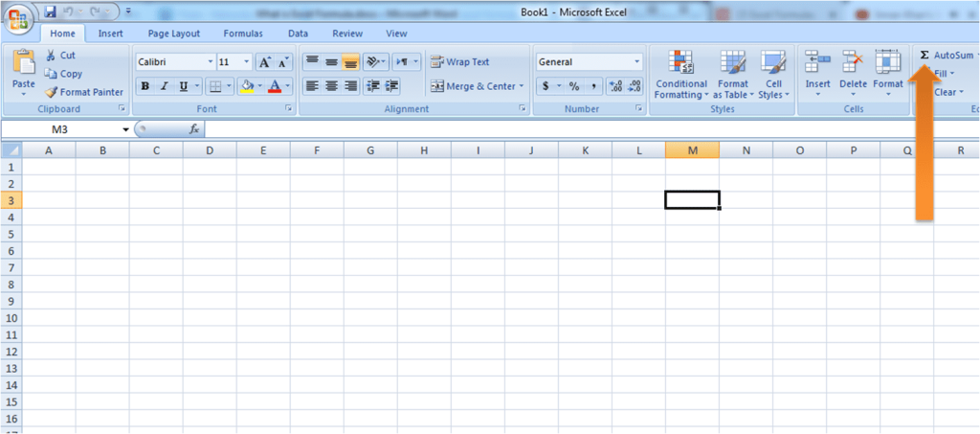Toggle highlighted Bottom Align button

point(350,62)
